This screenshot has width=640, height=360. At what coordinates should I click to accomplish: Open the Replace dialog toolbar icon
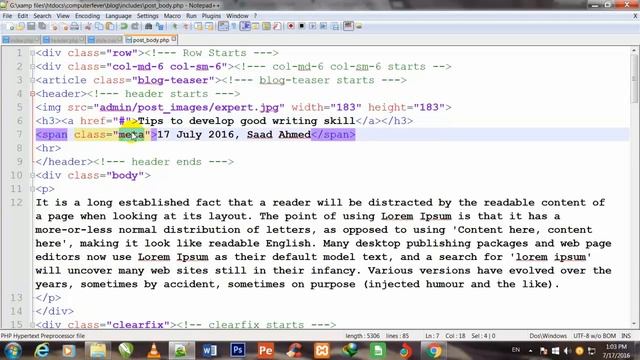(x=160, y=27)
